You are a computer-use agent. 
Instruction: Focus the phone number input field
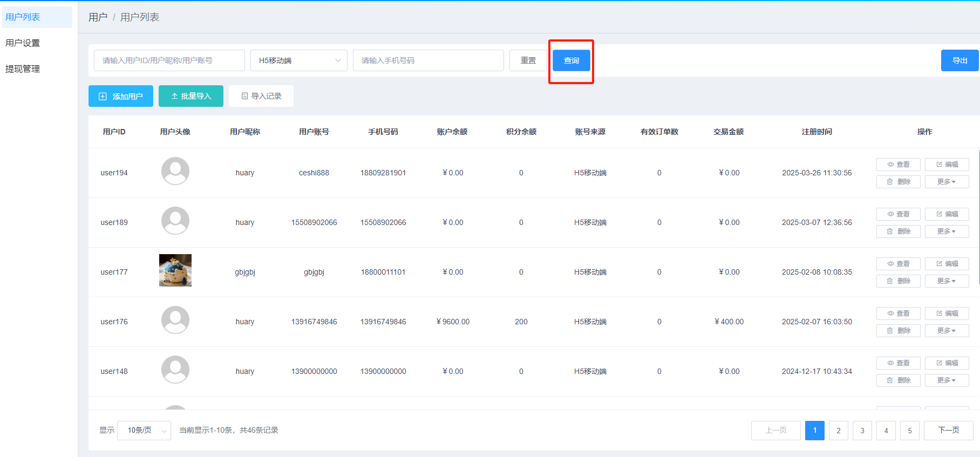pos(428,60)
